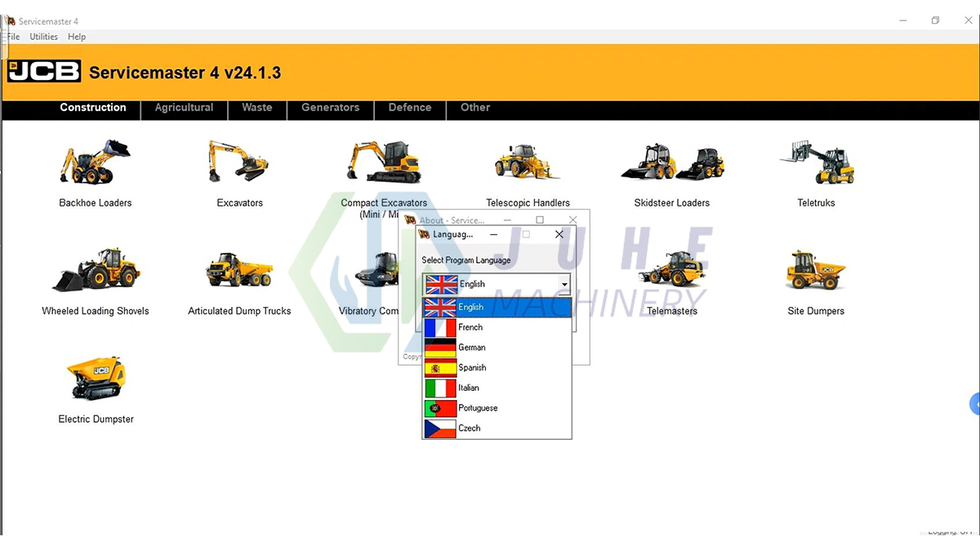980x550 pixels.
Task: Minimize the Language dialog window
Action: click(493, 234)
